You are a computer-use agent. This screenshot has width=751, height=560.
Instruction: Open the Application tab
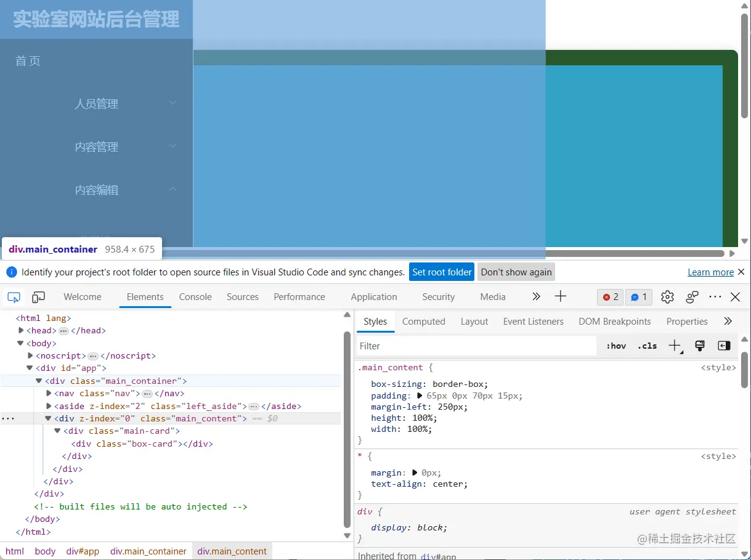click(x=374, y=297)
